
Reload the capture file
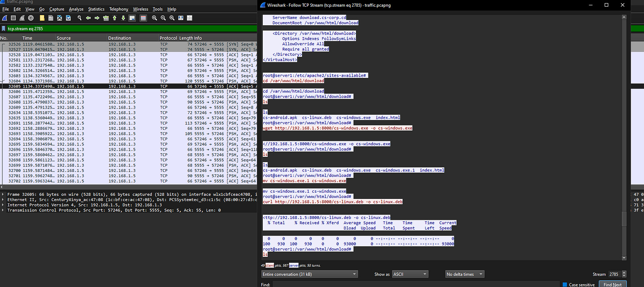coord(68,18)
